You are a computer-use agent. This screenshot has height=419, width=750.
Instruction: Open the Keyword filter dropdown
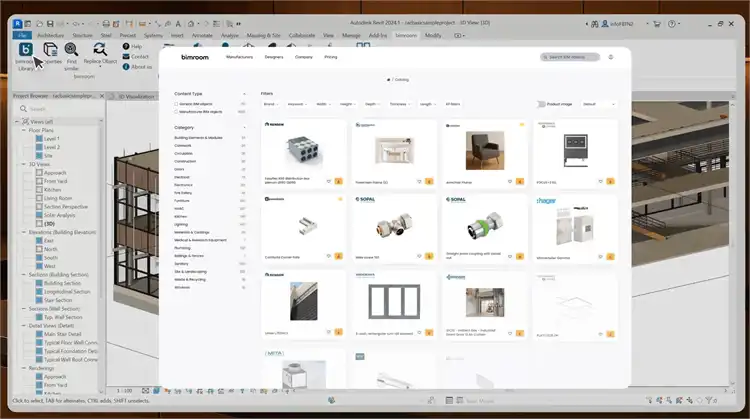(x=297, y=104)
